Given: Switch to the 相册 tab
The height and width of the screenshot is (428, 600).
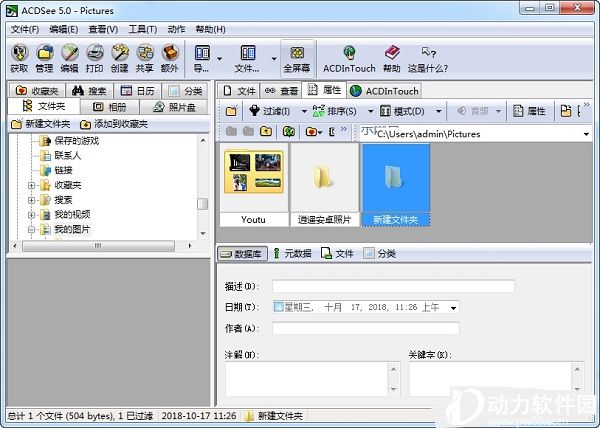Looking at the screenshot, I should [110, 107].
